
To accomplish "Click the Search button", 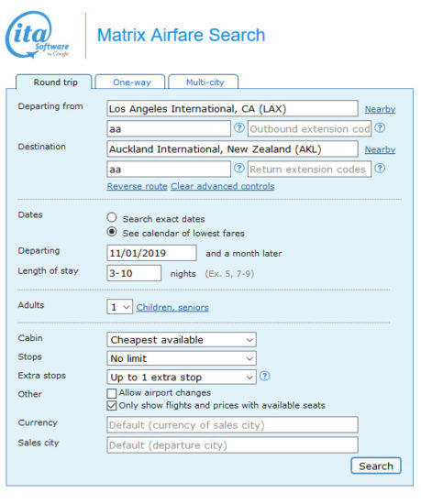I will pyautogui.click(x=376, y=466).
